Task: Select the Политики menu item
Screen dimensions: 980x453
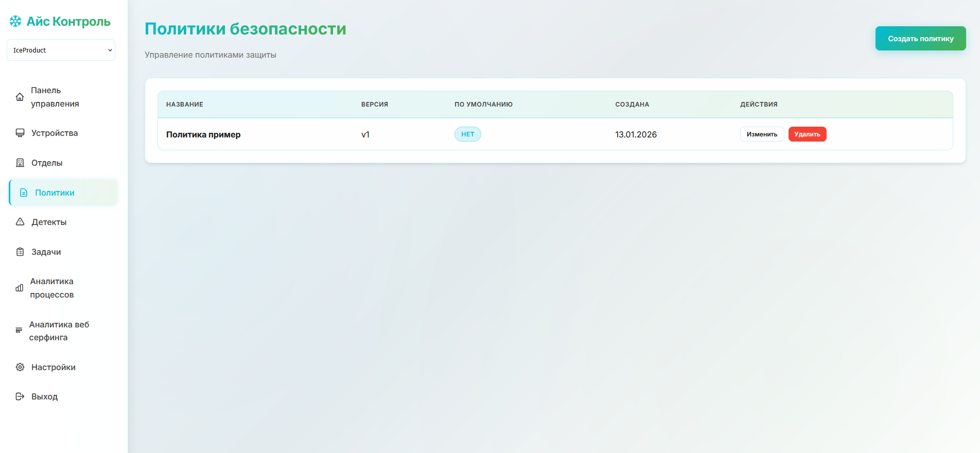Action: pyautogui.click(x=63, y=193)
